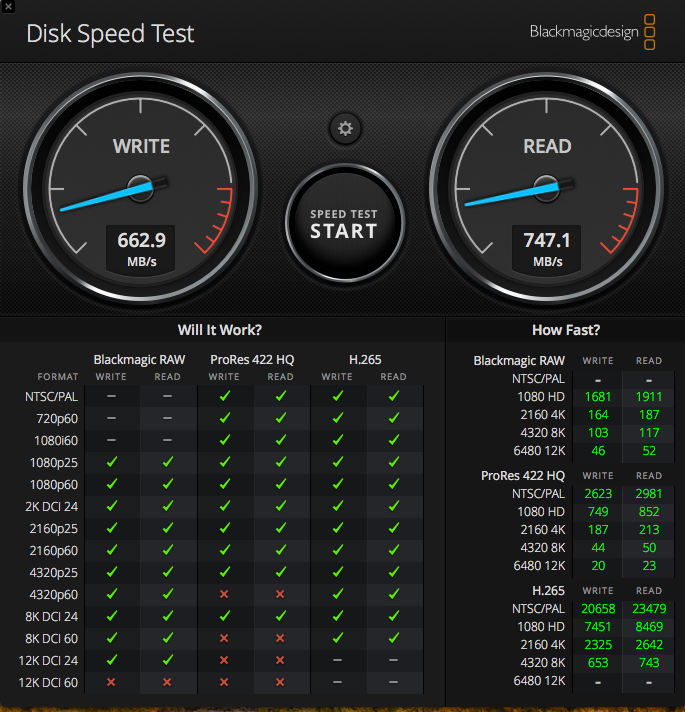Image resolution: width=685 pixels, height=712 pixels.
Task: Click the checkmark for Blackmagic RAW read 1080p60
Action: [x=168, y=484]
